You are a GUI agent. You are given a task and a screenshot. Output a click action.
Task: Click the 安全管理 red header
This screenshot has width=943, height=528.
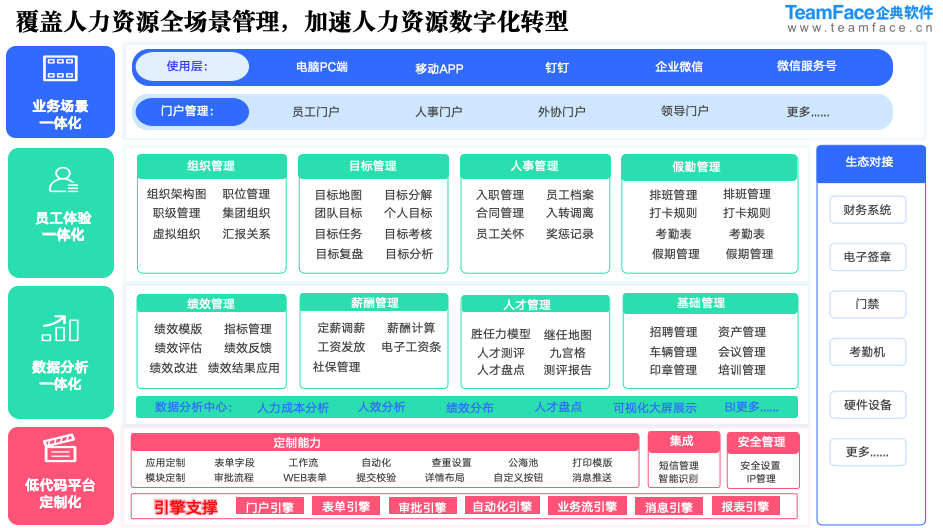click(763, 442)
